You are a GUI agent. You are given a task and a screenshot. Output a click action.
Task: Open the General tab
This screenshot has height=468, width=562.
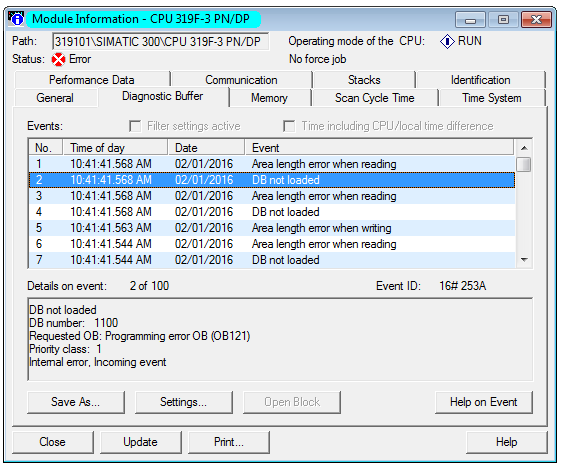click(x=55, y=98)
